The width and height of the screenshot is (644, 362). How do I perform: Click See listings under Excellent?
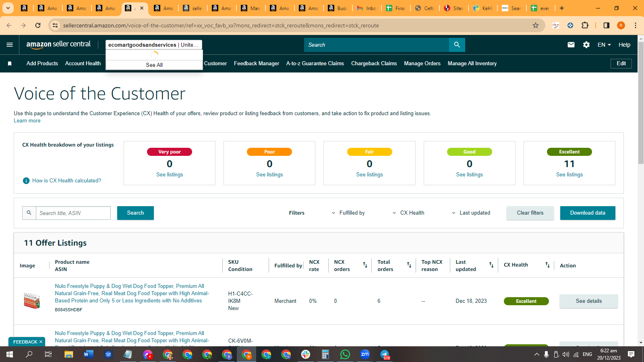click(569, 175)
